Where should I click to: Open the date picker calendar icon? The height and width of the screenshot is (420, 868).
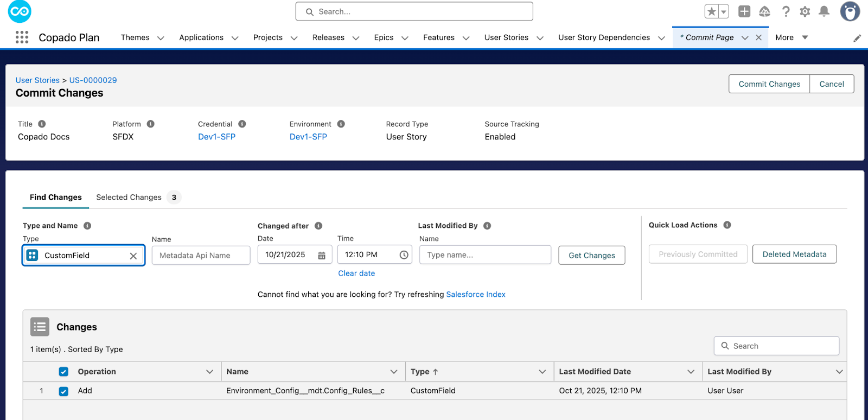point(322,256)
